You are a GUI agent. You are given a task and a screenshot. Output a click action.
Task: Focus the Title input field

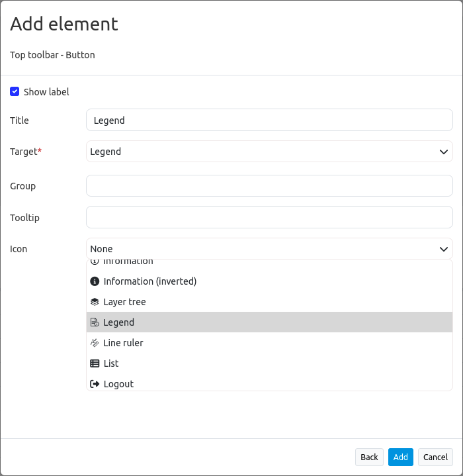[269, 120]
